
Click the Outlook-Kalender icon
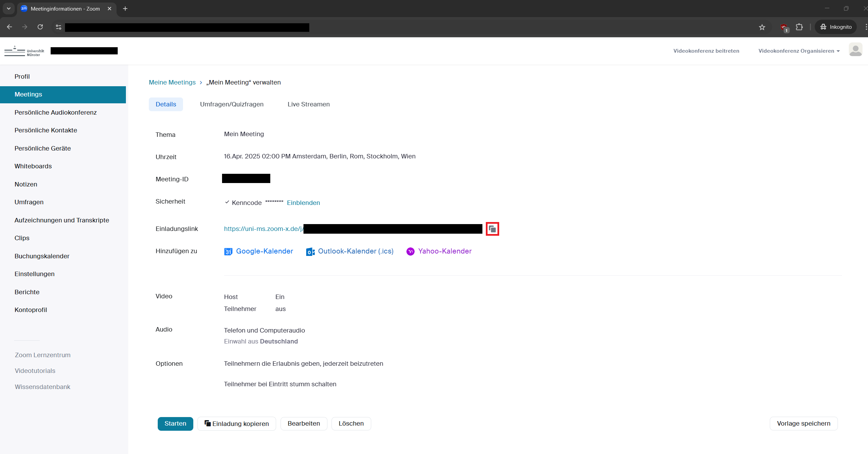(x=310, y=252)
